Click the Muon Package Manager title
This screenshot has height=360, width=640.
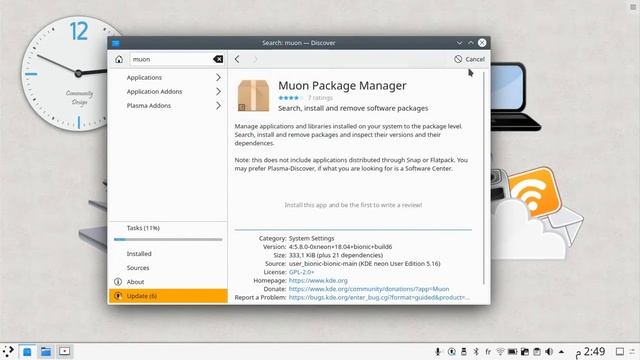(342, 85)
